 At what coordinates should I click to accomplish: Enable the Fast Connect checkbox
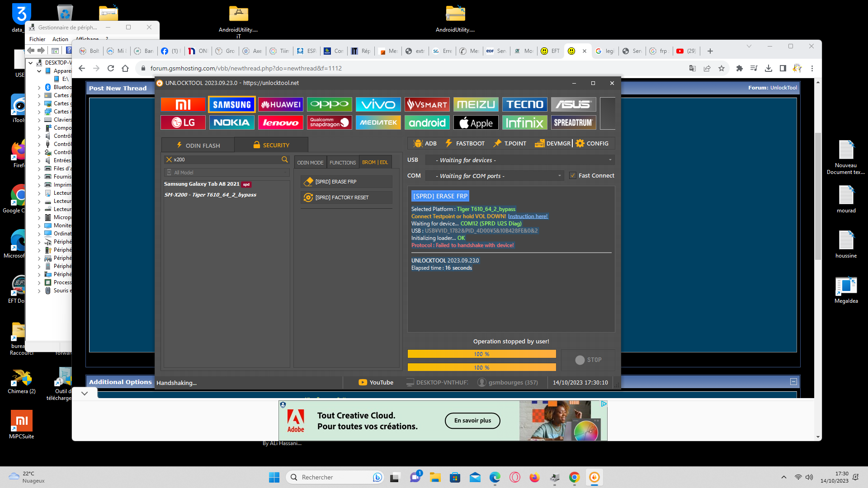point(573,176)
